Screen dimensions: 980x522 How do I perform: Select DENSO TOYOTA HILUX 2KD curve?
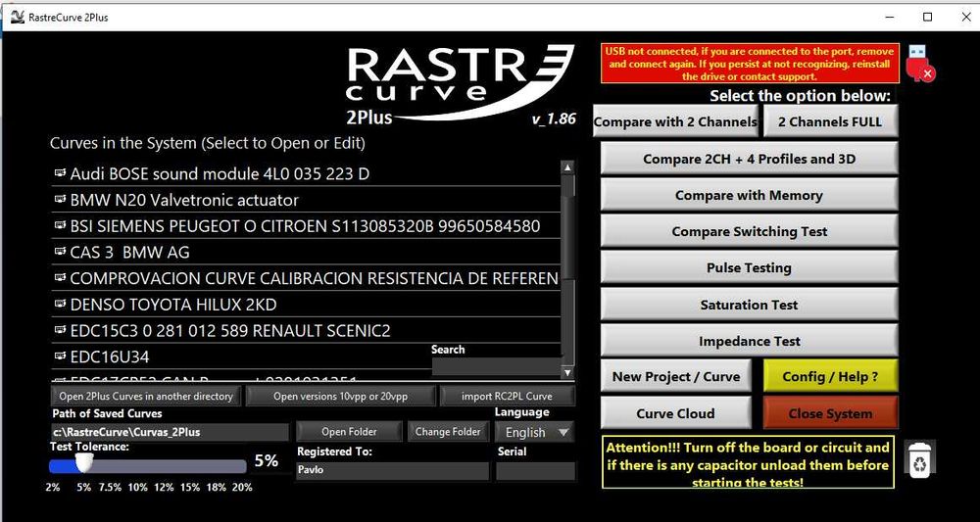click(x=306, y=304)
